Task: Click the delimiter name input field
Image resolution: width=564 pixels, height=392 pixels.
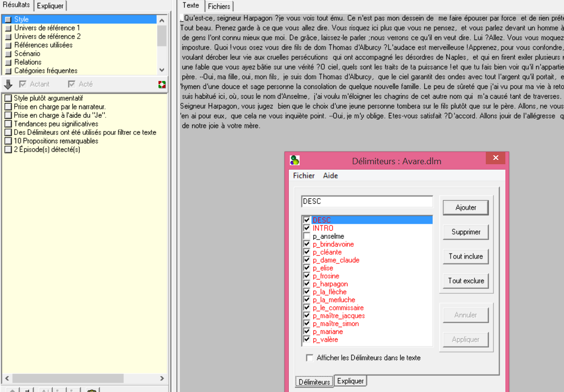Action: (x=367, y=201)
